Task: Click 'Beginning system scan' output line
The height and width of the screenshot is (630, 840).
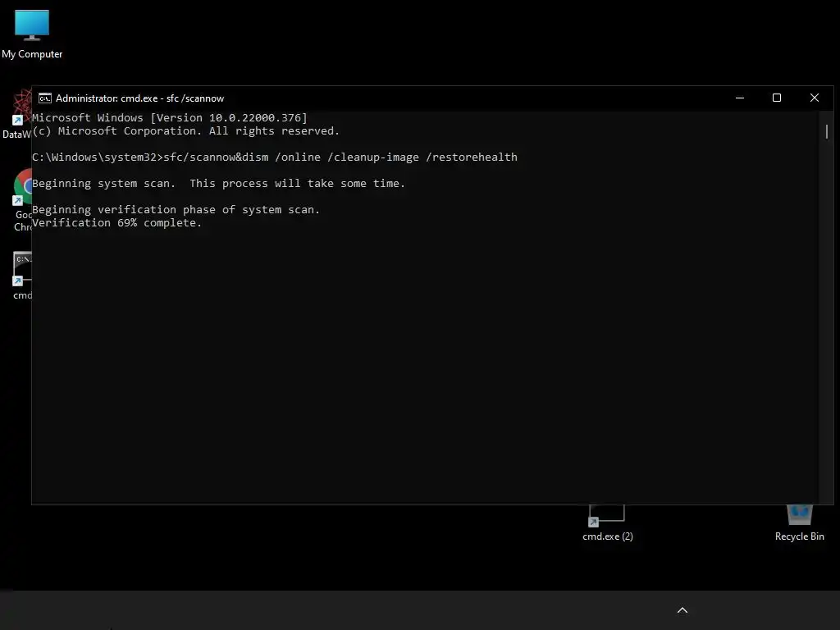Action: pos(218,183)
